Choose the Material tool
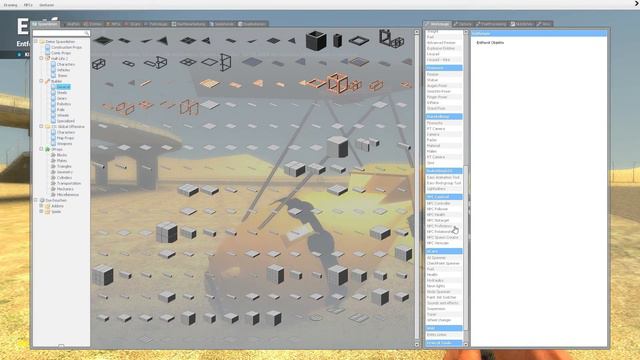Image resolution: width=640 pixels, height=360 pixels. 444,146
